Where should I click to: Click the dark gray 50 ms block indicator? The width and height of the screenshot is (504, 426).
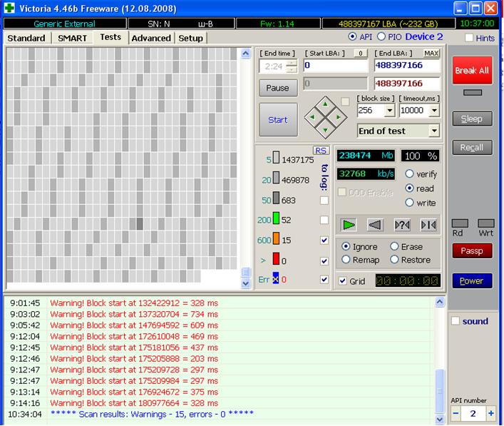pos(276,198)
